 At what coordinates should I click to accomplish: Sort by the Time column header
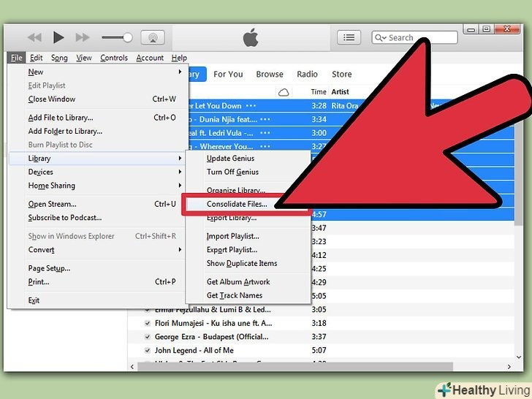[319, 92]
